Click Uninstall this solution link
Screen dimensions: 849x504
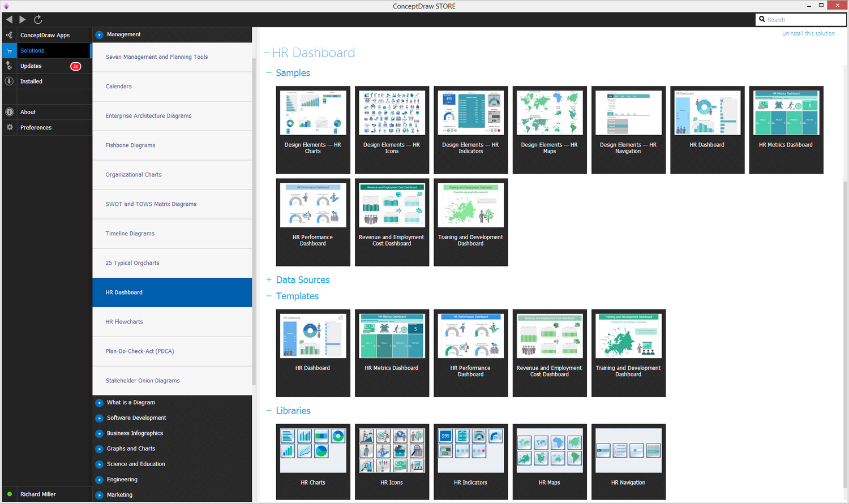coord(808,33)
